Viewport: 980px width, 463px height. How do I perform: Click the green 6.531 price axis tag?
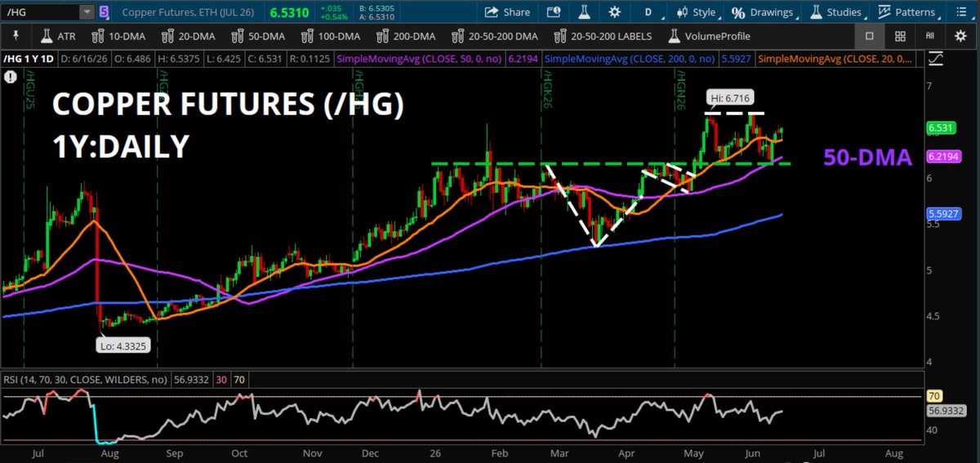(941, 128)
